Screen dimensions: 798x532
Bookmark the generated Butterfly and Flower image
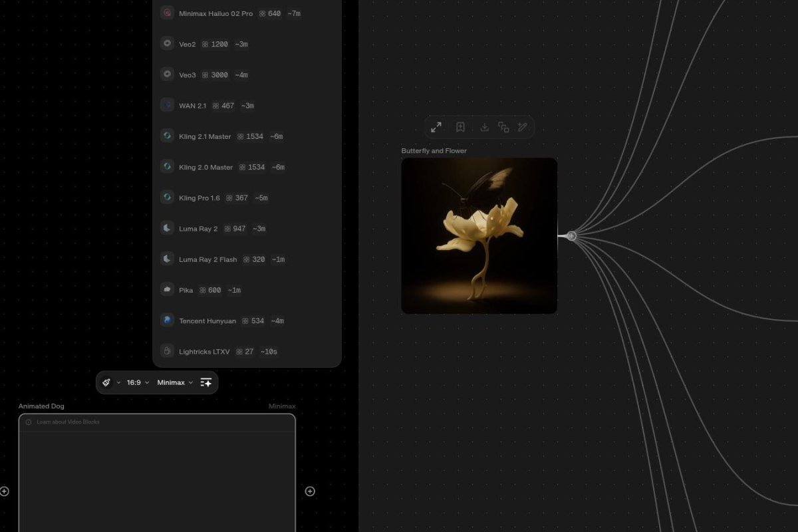460,127
